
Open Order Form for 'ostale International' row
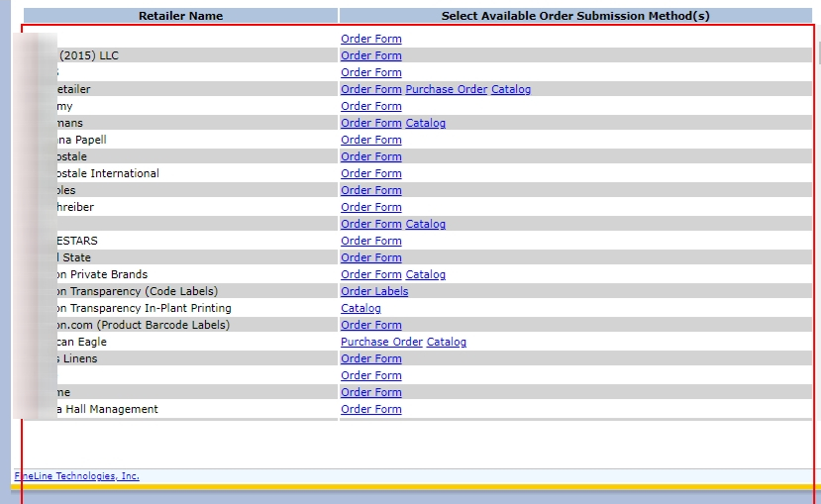click(x=371, y=173)
